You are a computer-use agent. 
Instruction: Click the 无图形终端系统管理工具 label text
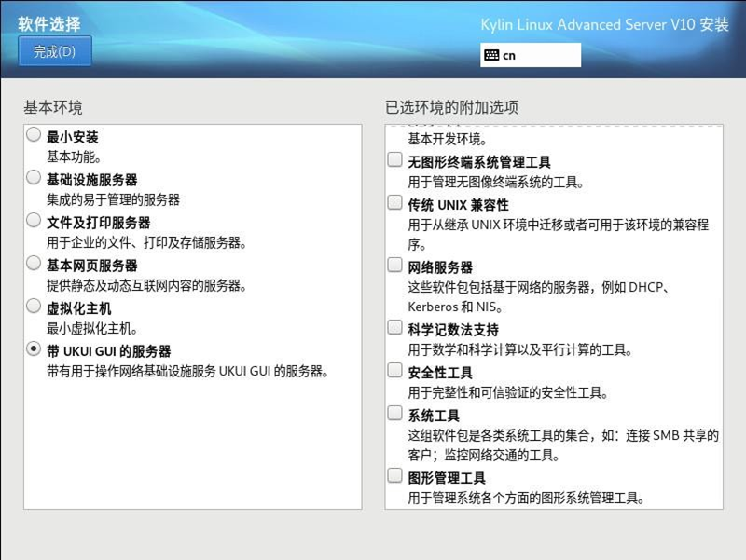click(479, 162)
